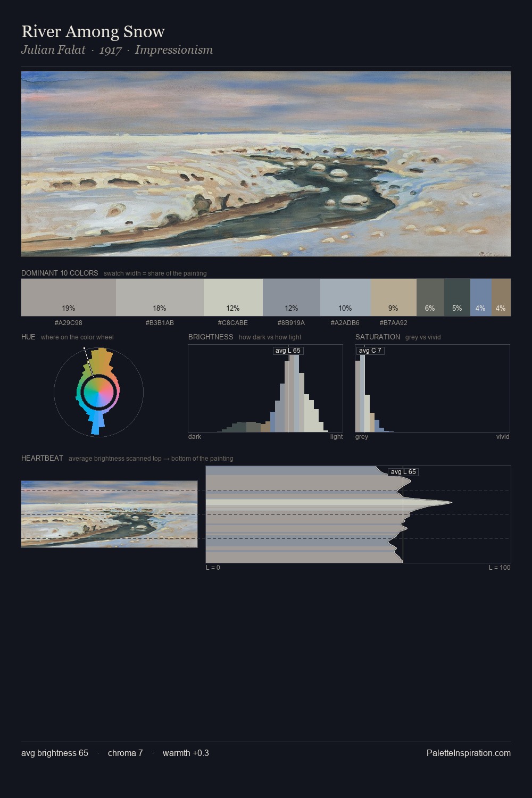The height and width of the screenshot is (798, 532).
Task: Click hex code #8B919A text
Action: pos(291,323)
